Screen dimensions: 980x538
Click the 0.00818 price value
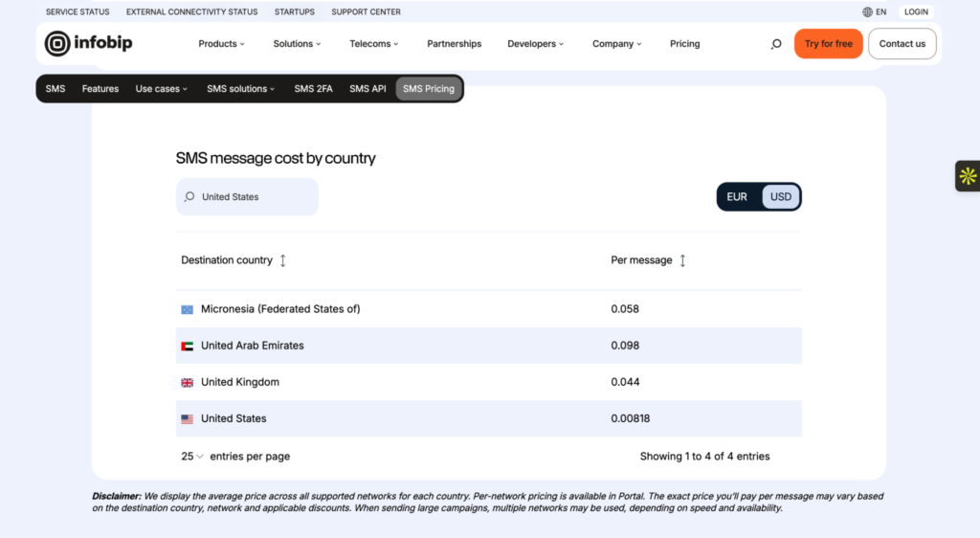click(x=631, y=418)
